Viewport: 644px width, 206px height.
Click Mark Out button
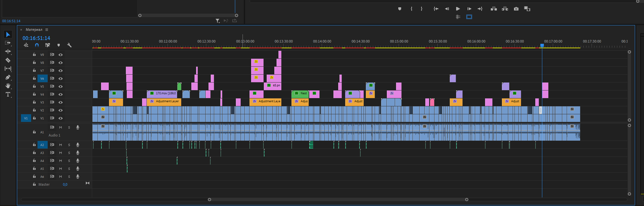[x=422, y=9]
